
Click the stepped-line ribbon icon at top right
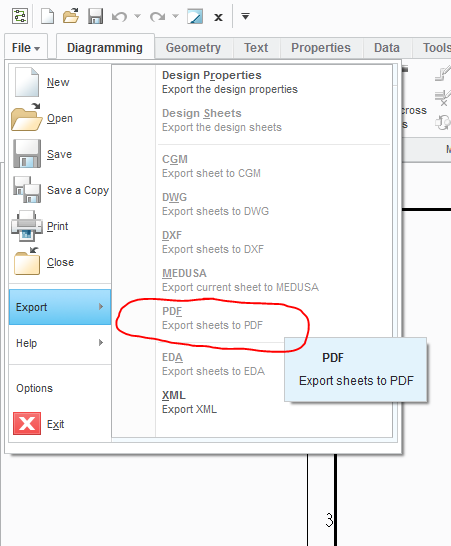click(443, 73)
